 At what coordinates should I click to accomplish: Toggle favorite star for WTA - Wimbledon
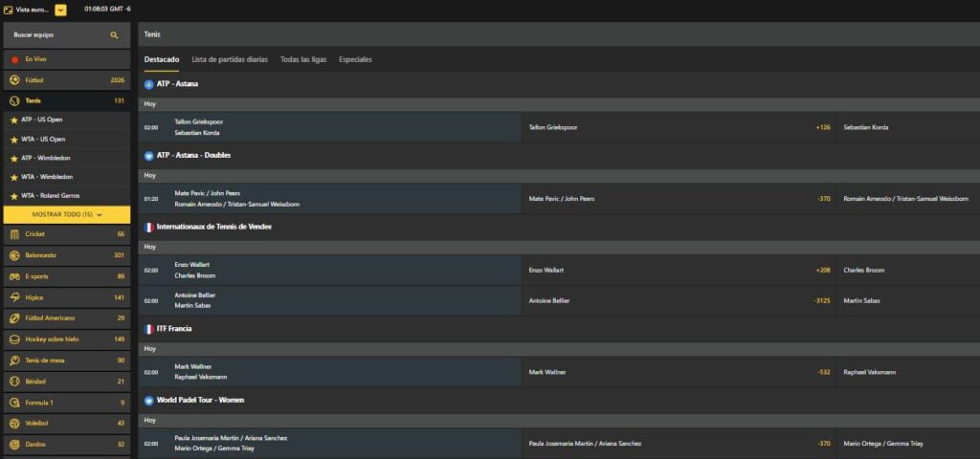[x=13, y=177]
